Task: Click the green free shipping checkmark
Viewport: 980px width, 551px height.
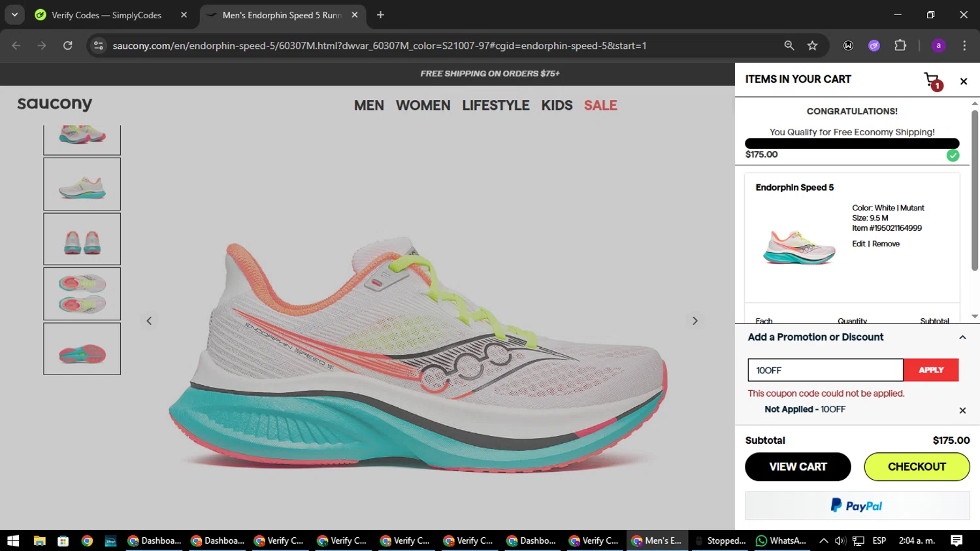Action: pyautogui.click(x=953, y=155)
